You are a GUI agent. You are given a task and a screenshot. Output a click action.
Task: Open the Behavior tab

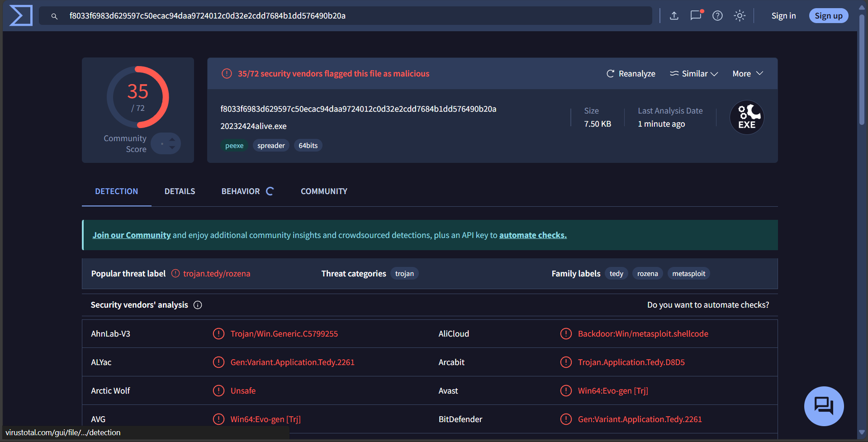point(241,191)
